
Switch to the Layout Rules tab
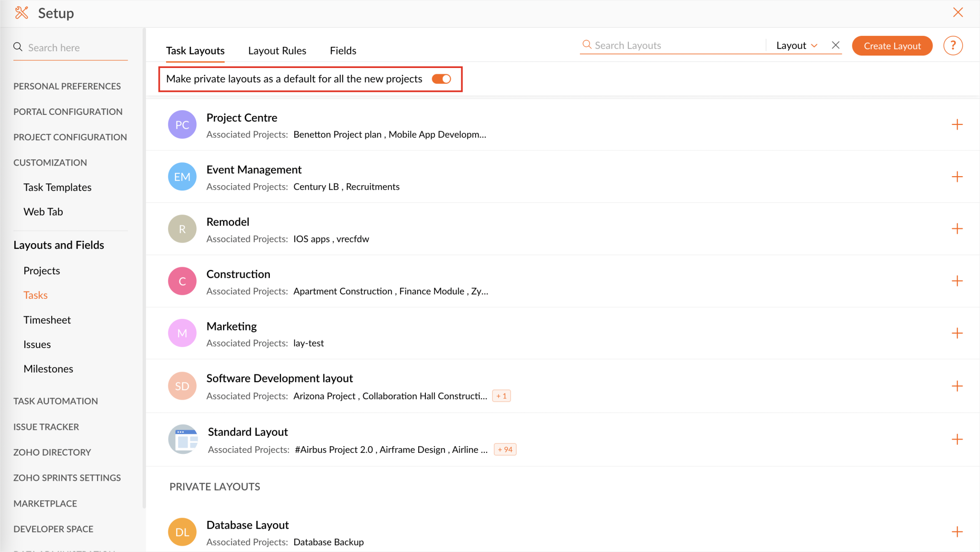[x=277, y=50]
